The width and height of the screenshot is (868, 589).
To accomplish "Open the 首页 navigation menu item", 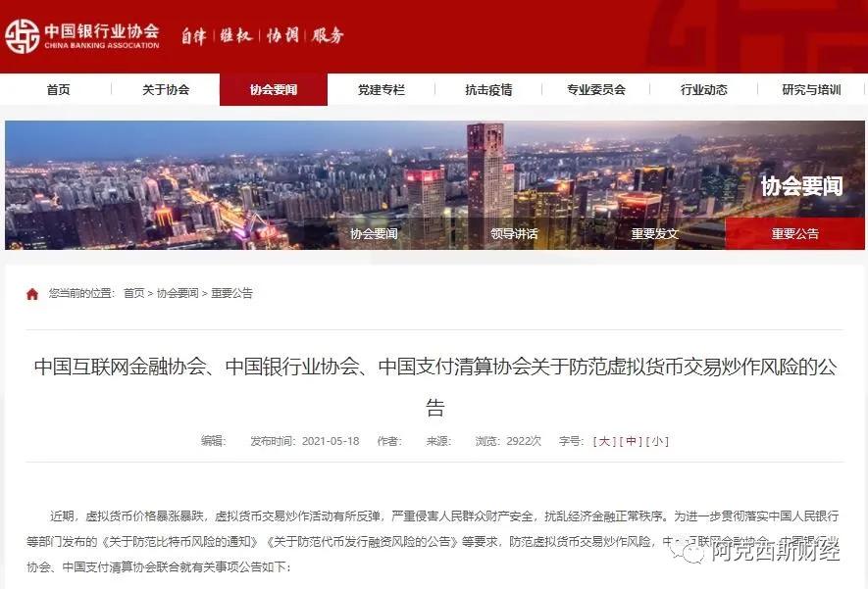I will [58, 89].
